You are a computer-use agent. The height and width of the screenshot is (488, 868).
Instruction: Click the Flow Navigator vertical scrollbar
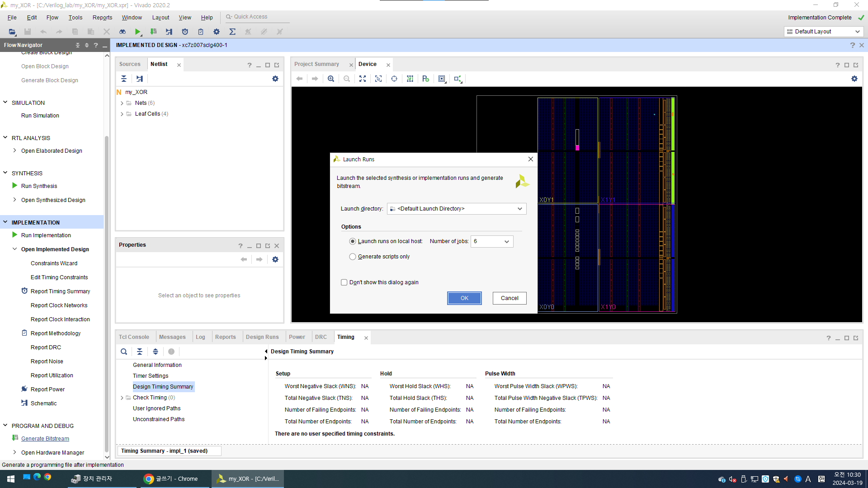(x=107, y=294)
